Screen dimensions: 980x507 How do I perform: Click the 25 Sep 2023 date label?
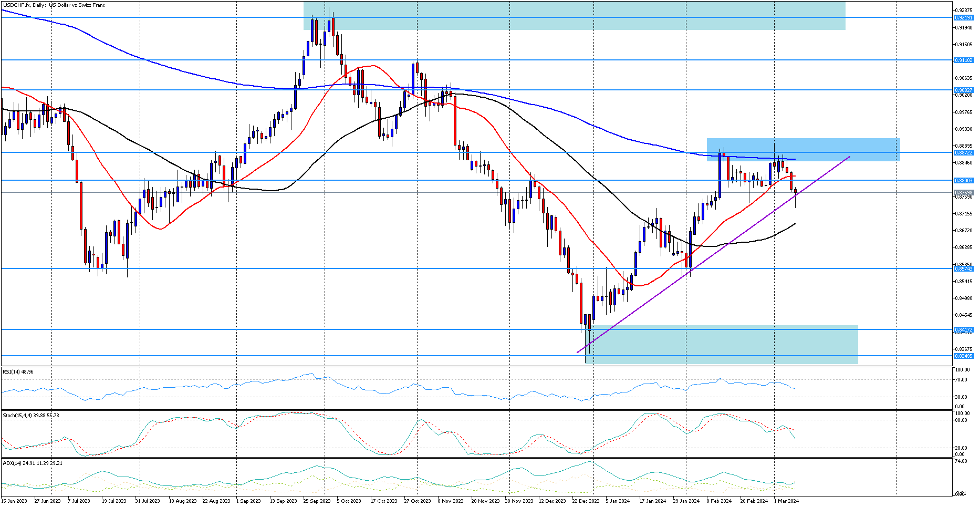click(x=317, y=501)
